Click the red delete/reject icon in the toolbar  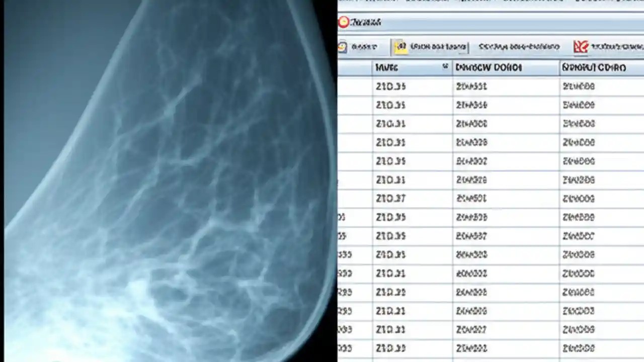tap(581, 46)
